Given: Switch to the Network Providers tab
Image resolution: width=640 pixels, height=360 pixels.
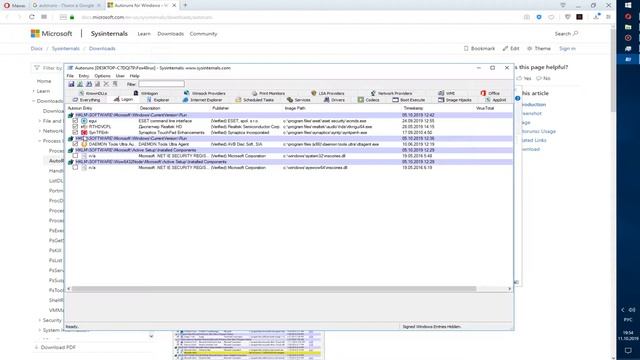Looking at the screenshot, I should tap(391, 93).
